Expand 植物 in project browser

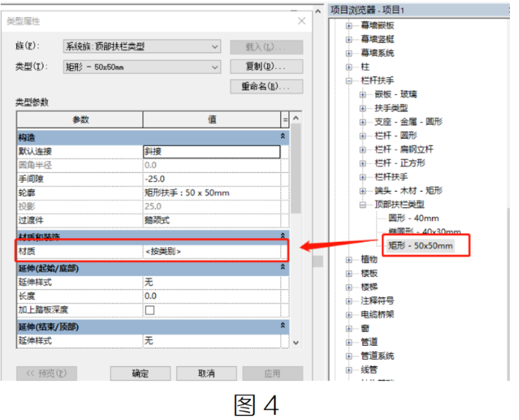pos(348,260)
